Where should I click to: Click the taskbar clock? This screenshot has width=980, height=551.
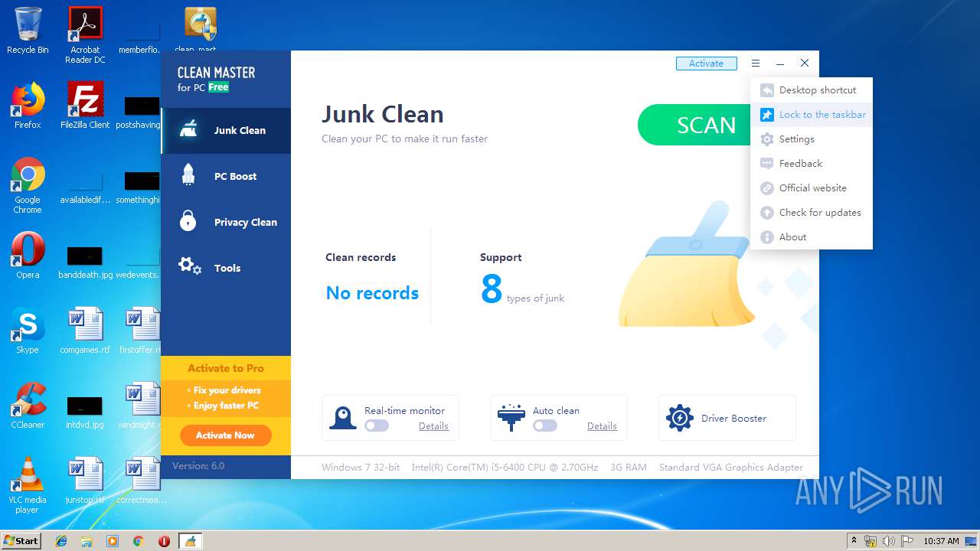[x=941, y=541]
